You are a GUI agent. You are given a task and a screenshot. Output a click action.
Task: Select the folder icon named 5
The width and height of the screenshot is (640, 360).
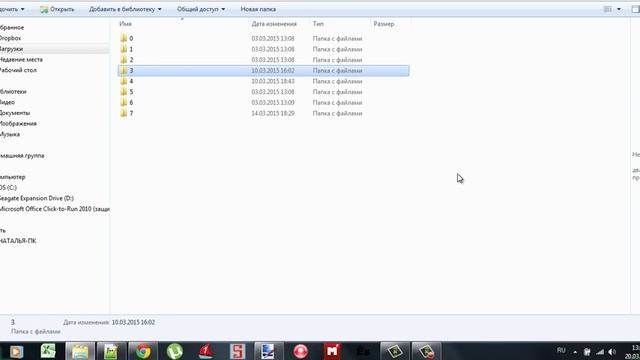(124, 92)
